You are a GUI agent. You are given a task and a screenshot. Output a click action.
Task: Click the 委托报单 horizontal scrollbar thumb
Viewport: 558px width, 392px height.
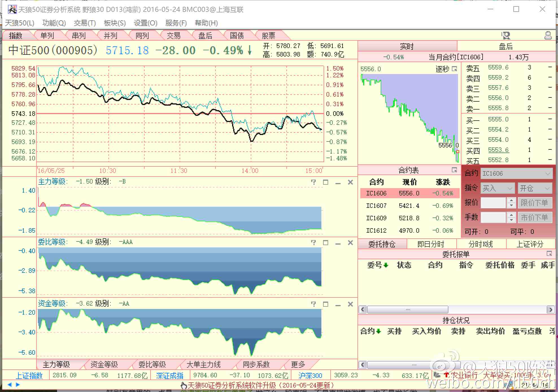point(407,310)
